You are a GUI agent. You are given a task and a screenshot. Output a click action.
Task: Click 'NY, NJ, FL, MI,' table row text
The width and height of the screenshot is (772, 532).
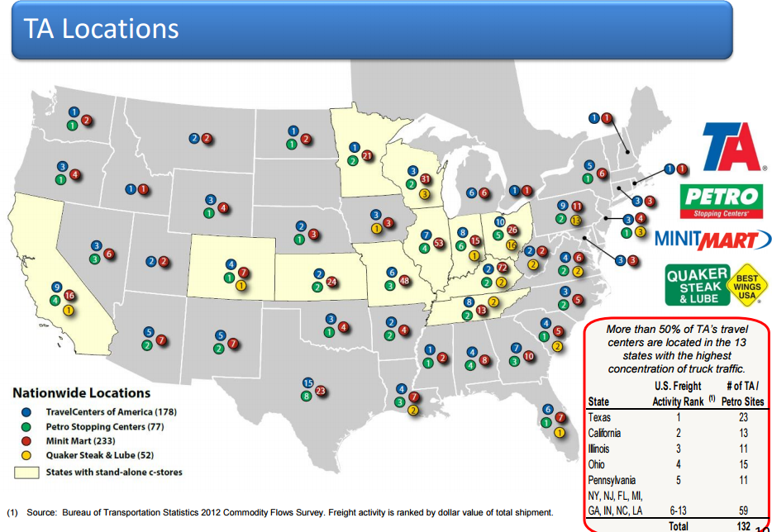615,496
